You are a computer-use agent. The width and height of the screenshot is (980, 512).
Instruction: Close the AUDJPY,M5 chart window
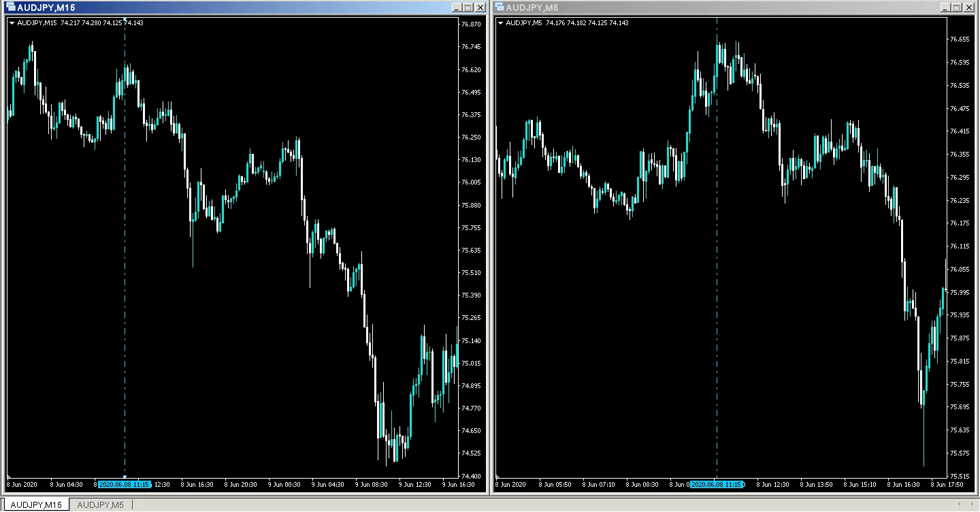tap(968, 7)
